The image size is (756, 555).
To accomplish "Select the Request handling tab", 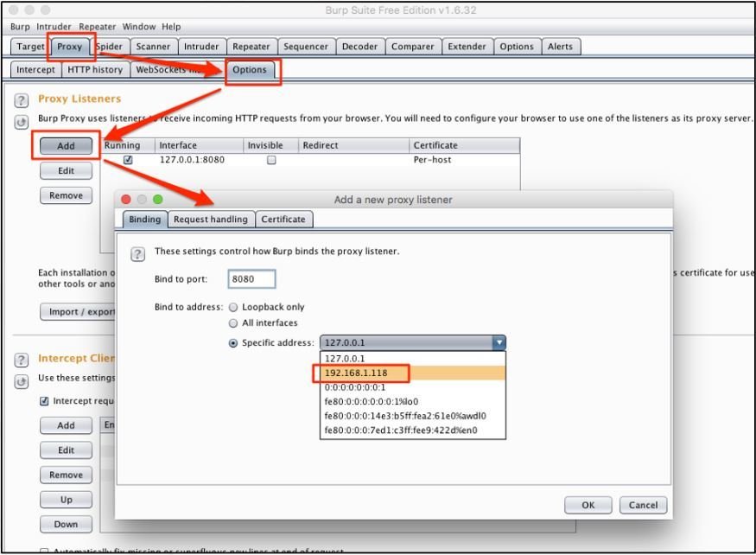I will tap(211, 219).
